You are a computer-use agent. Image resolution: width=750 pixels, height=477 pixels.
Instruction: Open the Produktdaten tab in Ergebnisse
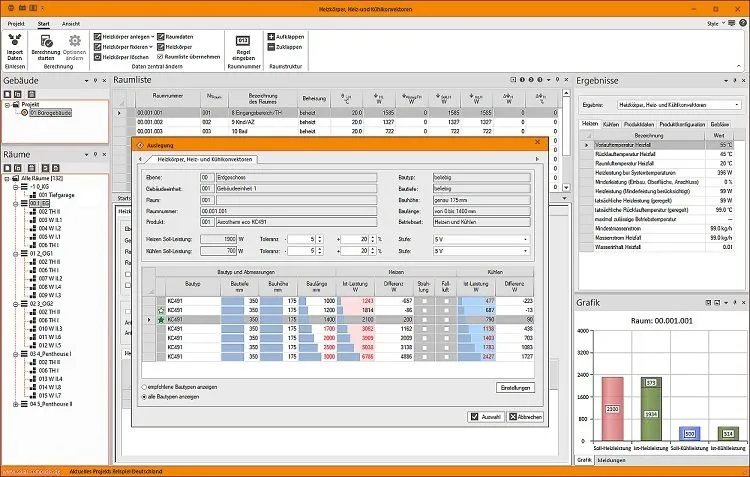(x=639, y=124)
